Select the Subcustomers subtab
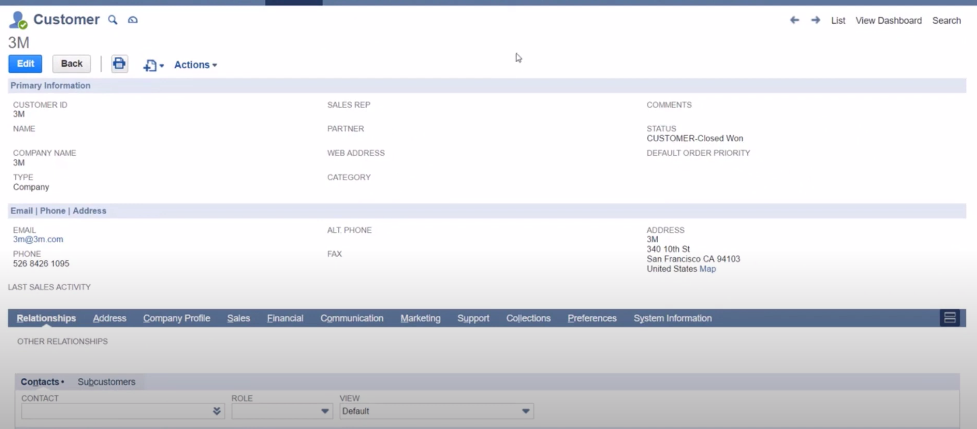The width and height of the screenshot is (977, 429). [107, 382]
